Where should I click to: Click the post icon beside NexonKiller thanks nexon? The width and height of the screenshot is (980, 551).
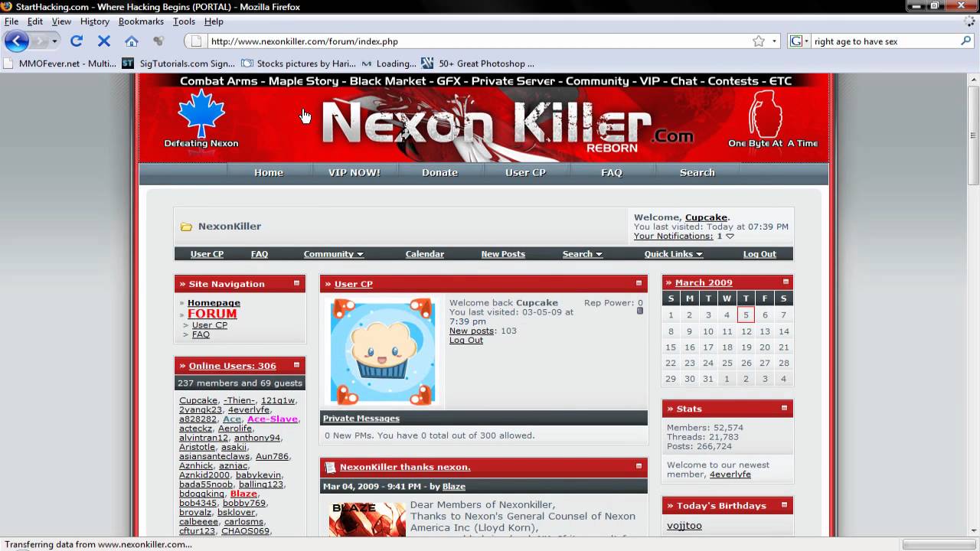click(330, 467)
